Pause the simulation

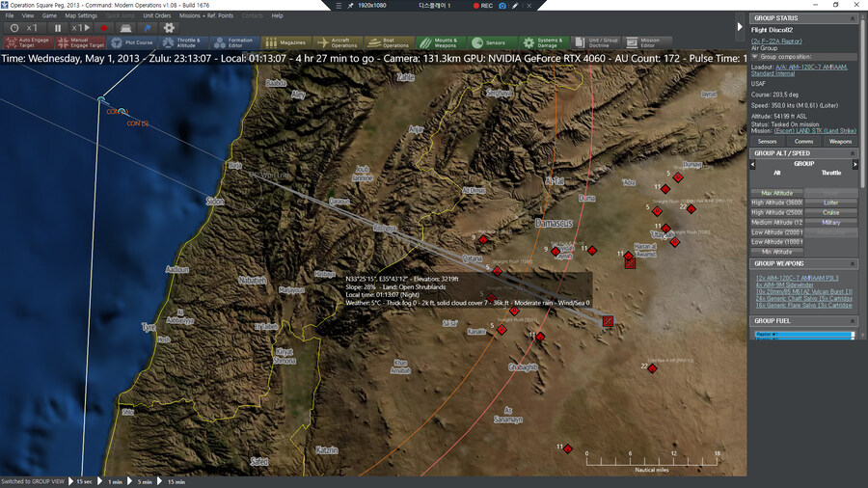pos(58,28)
